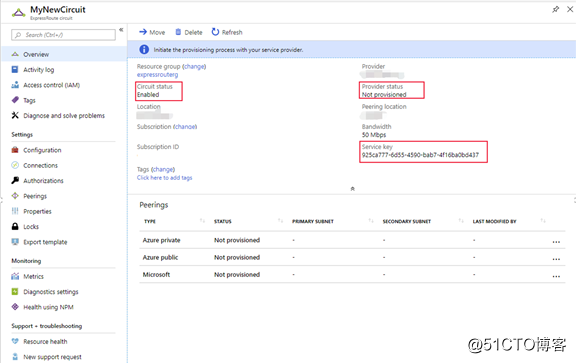Open the ellipsis menu for Azure public
The height and width of the screenshot is (363, 576).
pyautogui.click(x=556, y=259)
